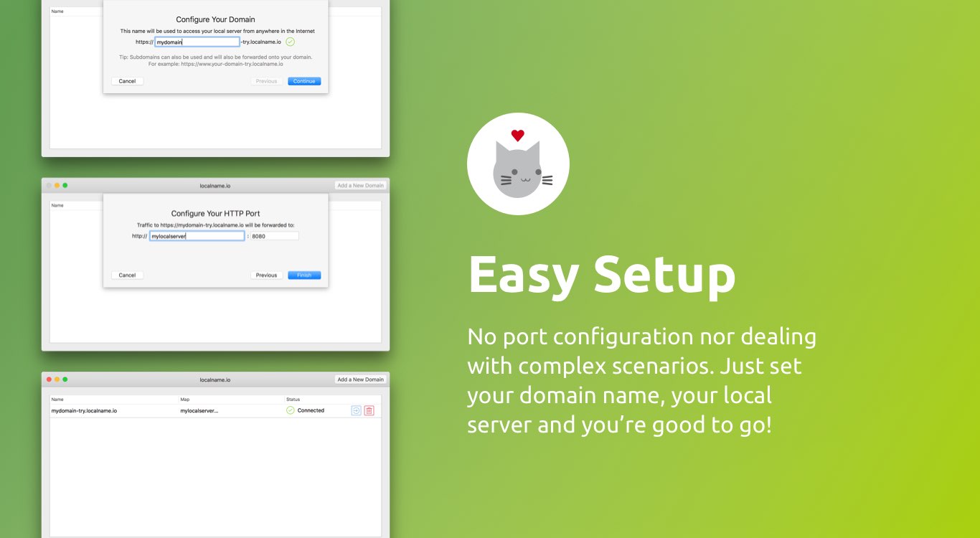The image size is (980, 538).
Task: Click the local host field containing mylocalserver
Action: tap(197, 236)
